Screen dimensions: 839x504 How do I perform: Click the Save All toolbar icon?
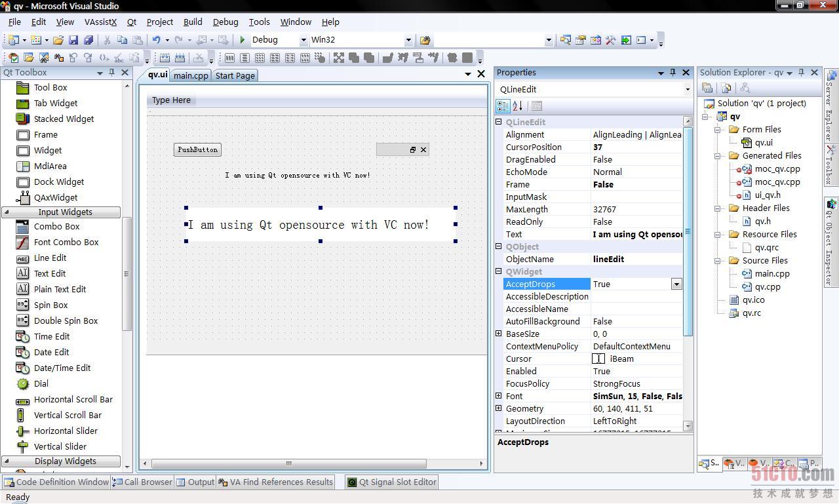point(88,40)
